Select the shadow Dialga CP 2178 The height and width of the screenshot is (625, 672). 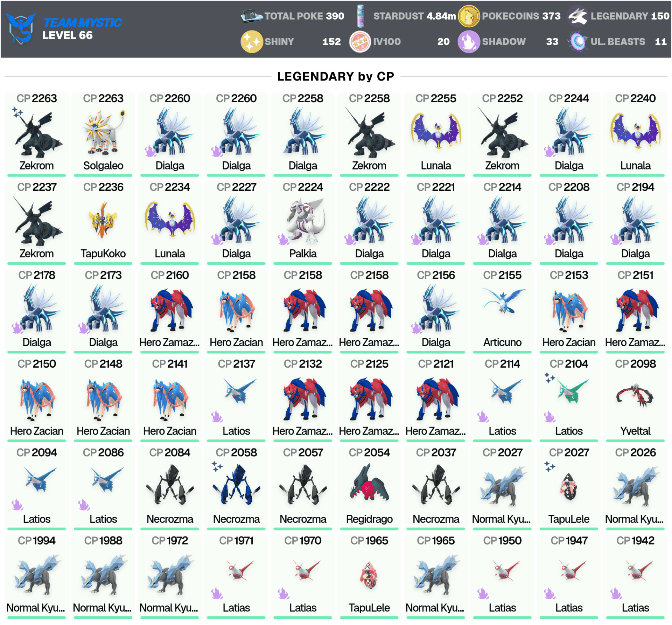coord(37,311)
